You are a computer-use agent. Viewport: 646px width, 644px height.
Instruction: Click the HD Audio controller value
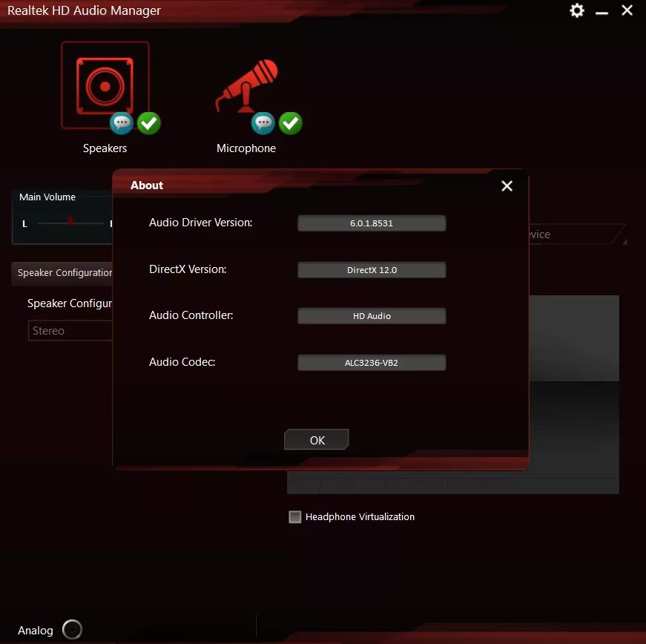(x=372, y=316)
